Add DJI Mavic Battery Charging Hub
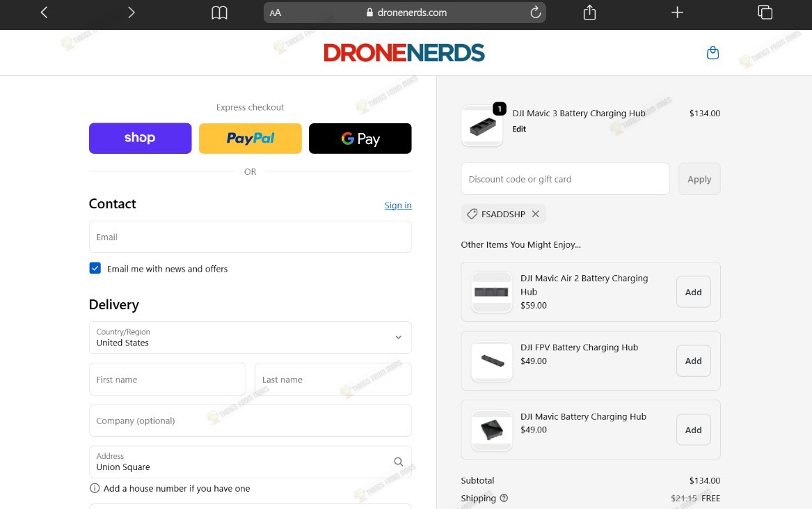812x509 pixels. tap(694, 430)
